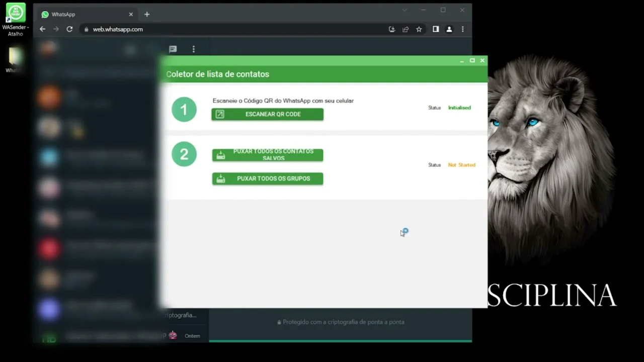Click PUXAR TODOS OS GRUPOS button
Screen dimensions: 644x362
point(267,178)
